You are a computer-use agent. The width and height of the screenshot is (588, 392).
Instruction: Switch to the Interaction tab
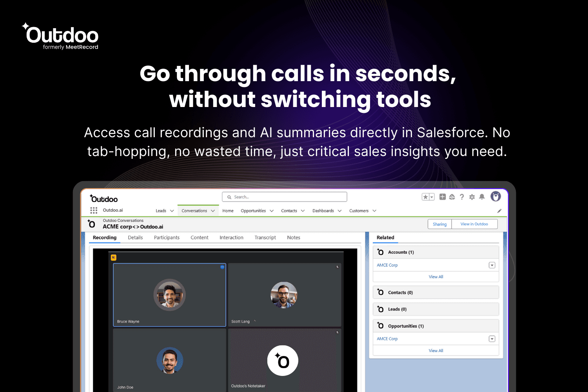(231, 238)
